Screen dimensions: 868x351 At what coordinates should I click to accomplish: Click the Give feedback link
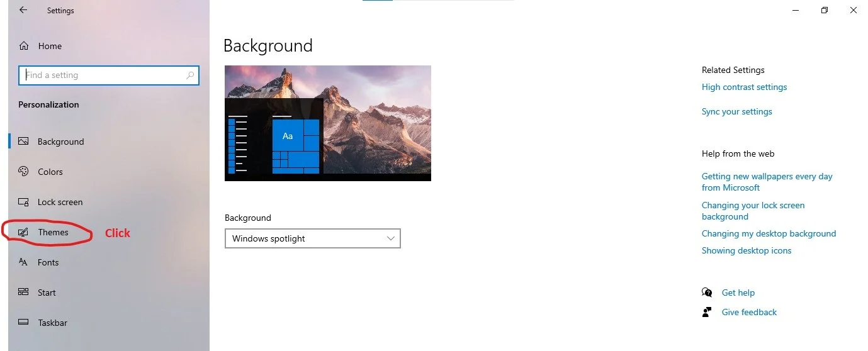click(749, 312)
